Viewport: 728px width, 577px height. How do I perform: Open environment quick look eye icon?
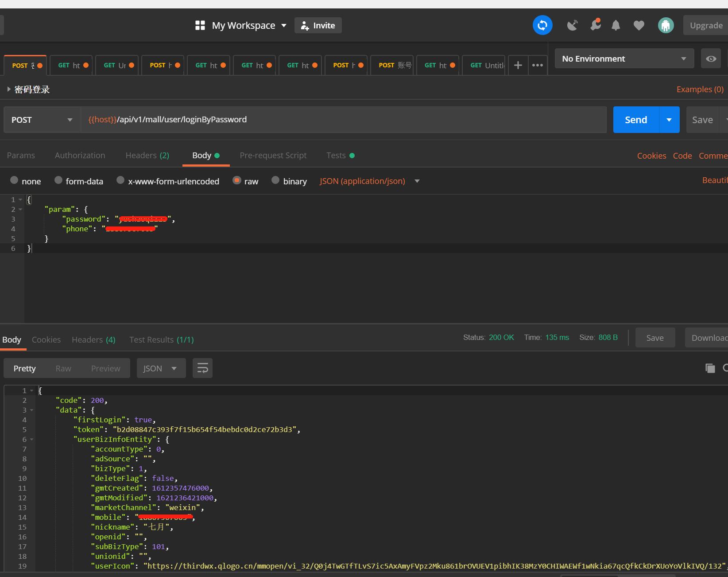[x=711, y=58]
